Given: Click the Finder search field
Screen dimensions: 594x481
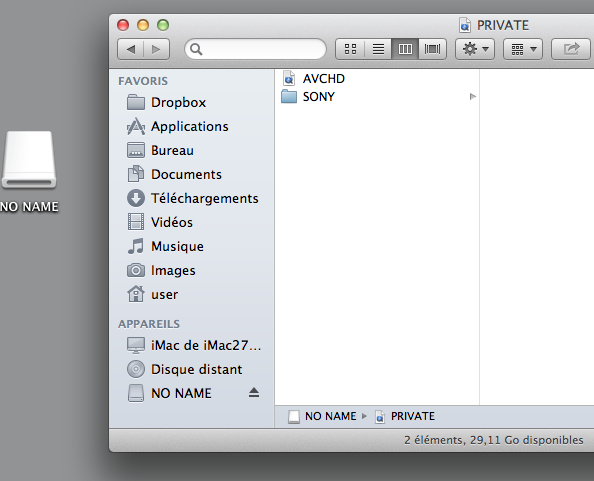Looking at the screenshot, I should (255, 49).
